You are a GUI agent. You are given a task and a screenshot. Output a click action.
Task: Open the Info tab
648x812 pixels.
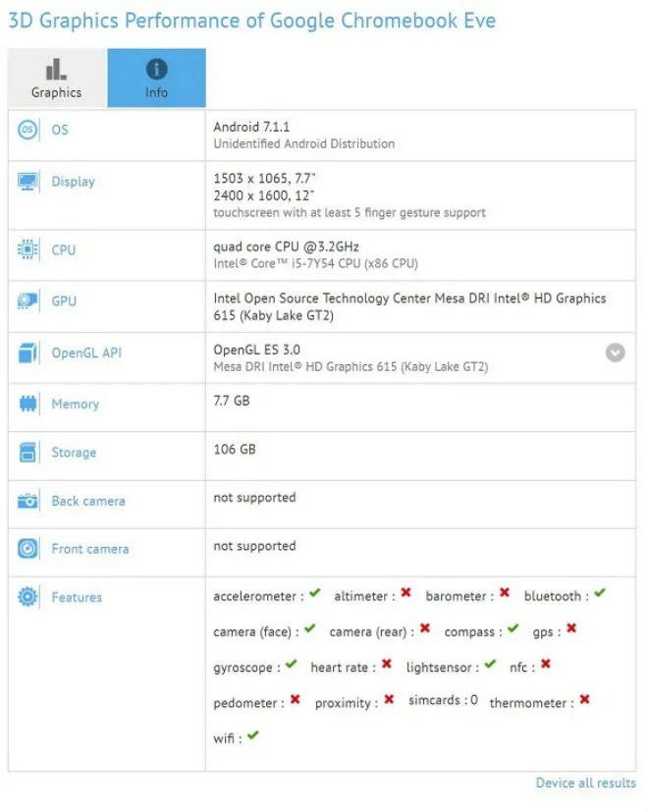pyautogui.click(x=156, y=78)
